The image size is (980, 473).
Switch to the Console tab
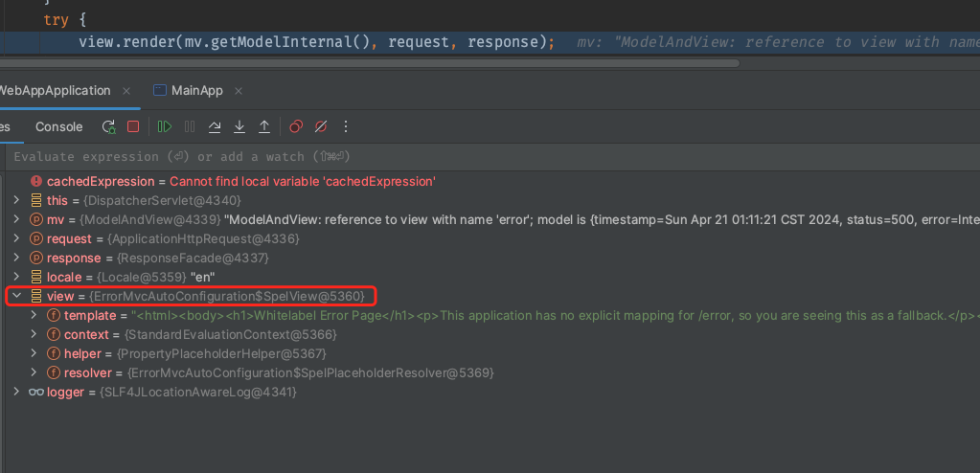pyautogui.click(x=59, y=126)
